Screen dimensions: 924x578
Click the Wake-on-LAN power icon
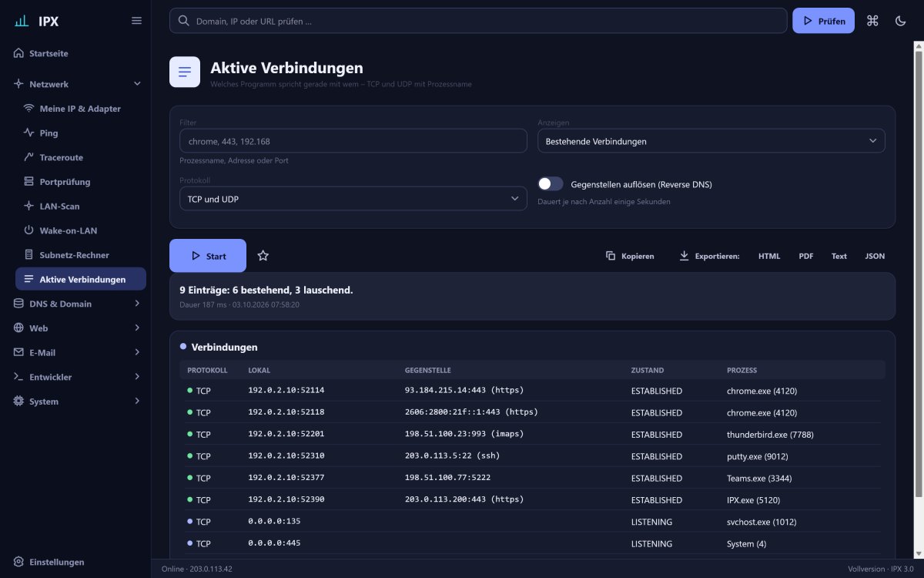29,230
